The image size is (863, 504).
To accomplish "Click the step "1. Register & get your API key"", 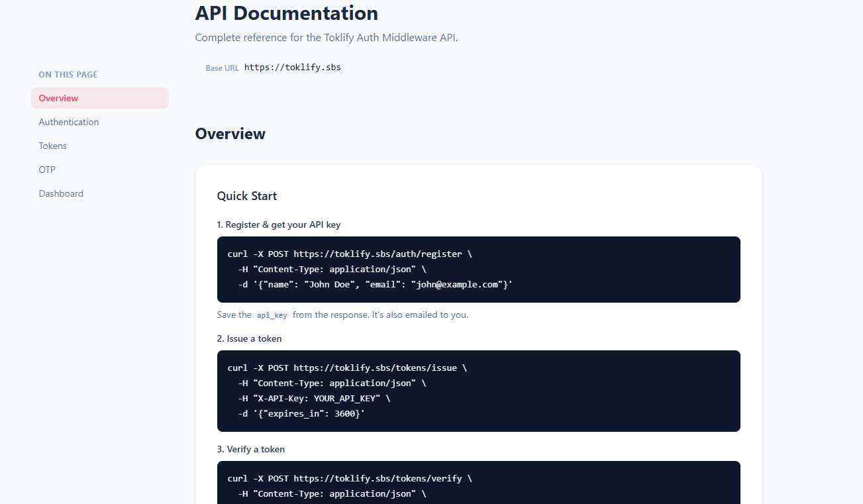I will 279,225.
